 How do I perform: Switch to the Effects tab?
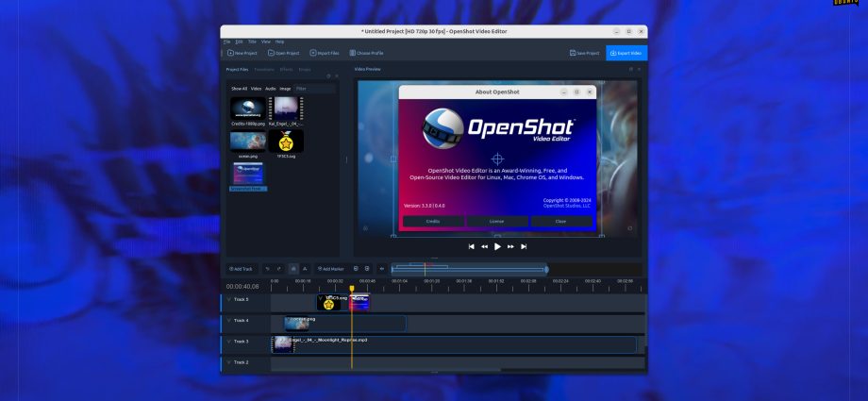(x=286, y=69)
